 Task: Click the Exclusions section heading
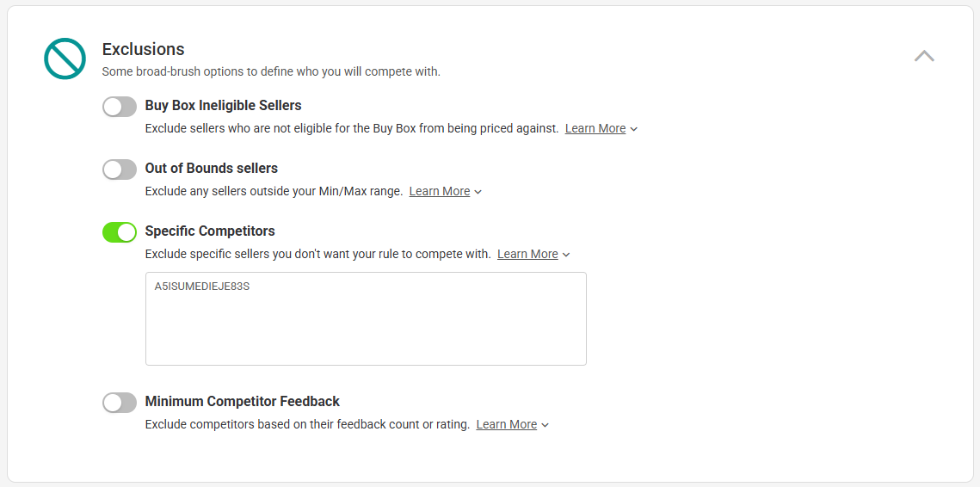click(143, 49)
